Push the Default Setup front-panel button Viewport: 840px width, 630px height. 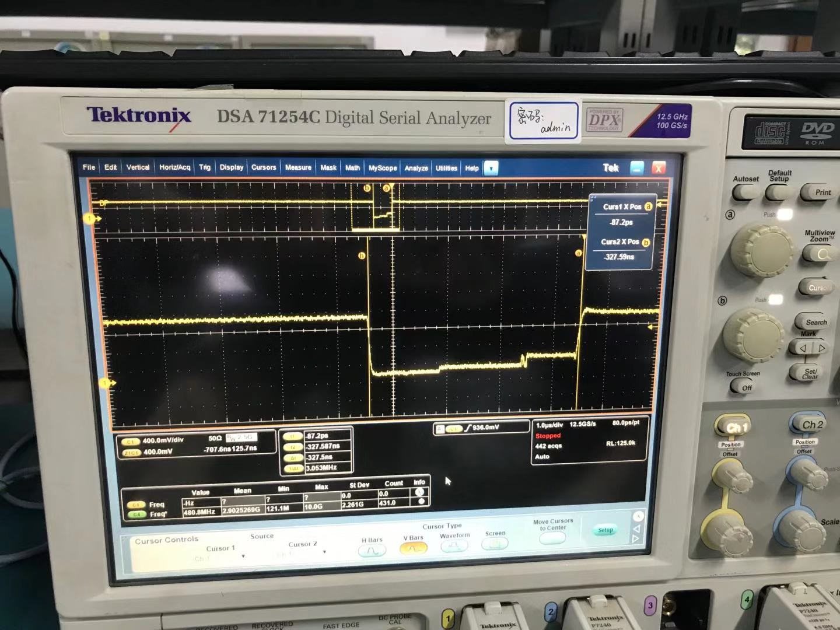(x=780, y=192)
